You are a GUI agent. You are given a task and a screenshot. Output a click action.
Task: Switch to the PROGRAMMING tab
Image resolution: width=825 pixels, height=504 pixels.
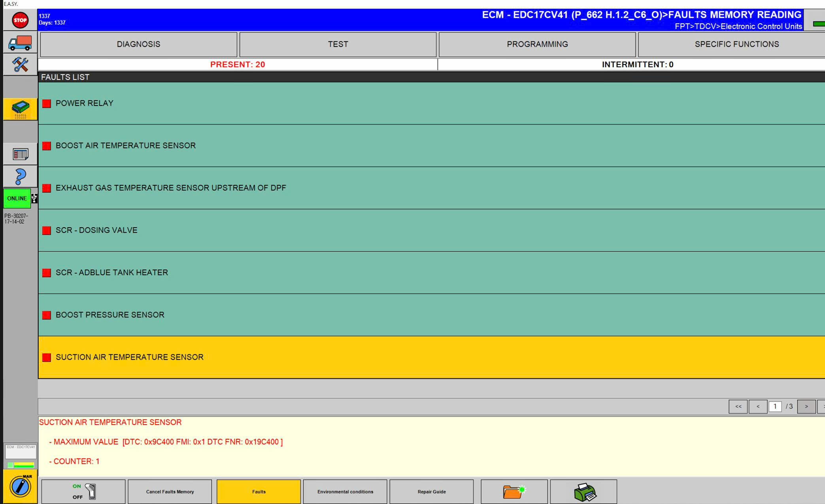[x=536, y=44]
